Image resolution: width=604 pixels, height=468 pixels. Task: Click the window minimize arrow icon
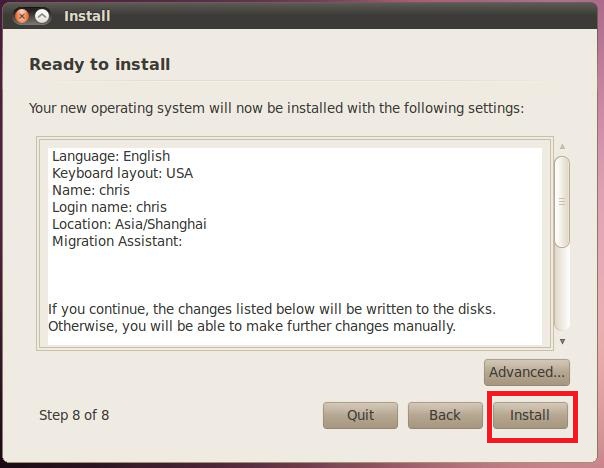point(42,16)
